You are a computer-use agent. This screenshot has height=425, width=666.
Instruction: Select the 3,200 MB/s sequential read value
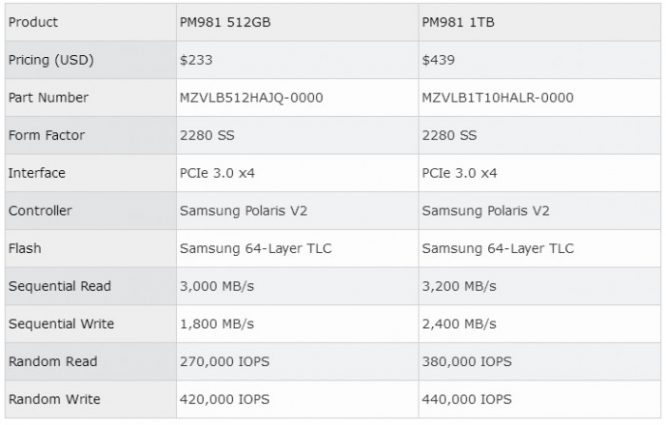tap(461, 286)
